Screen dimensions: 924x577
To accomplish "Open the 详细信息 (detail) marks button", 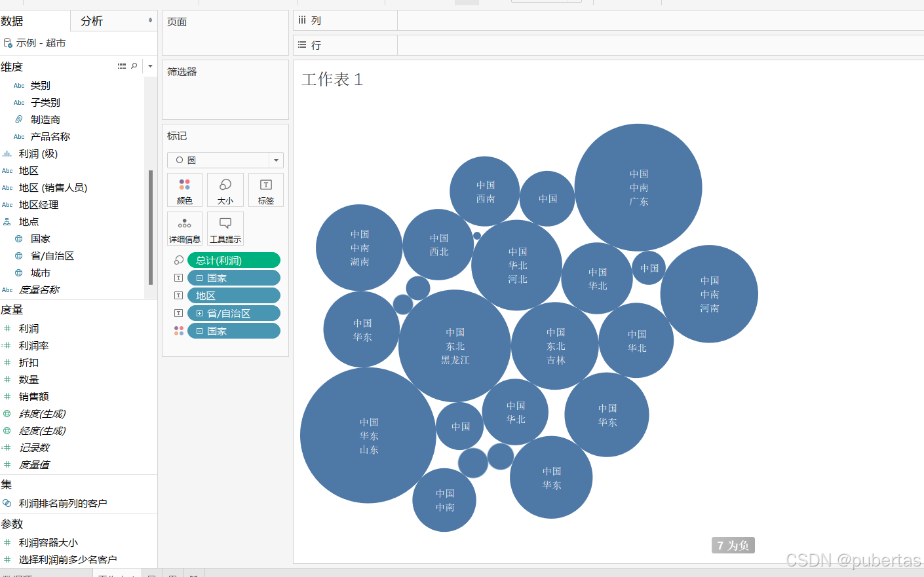I will pos(185,229).
